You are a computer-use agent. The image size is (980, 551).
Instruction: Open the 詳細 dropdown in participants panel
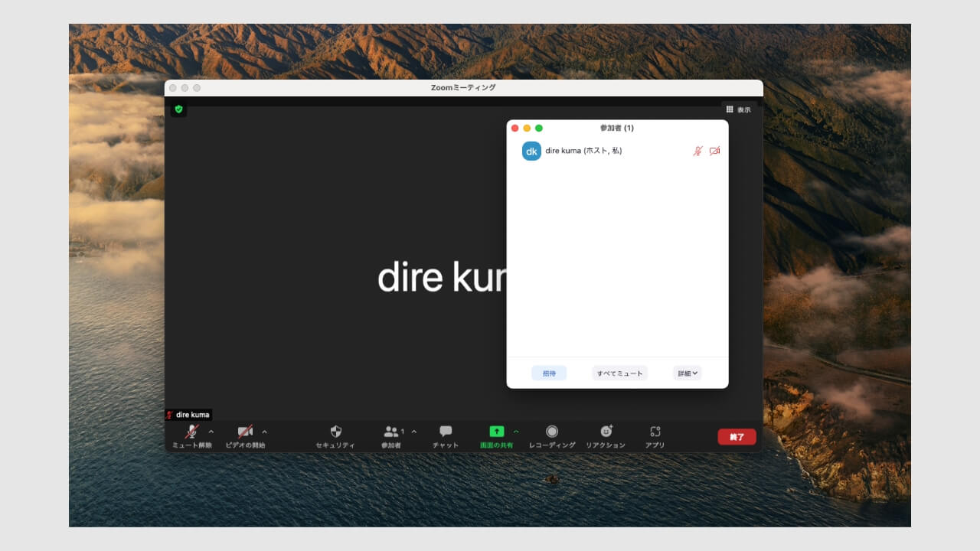point(688,373)
